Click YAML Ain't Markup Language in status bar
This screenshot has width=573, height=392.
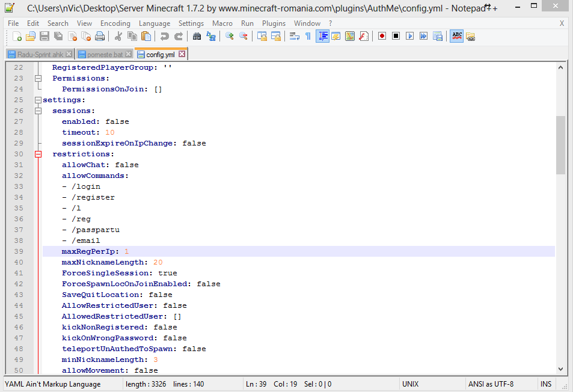click(53, 384)
